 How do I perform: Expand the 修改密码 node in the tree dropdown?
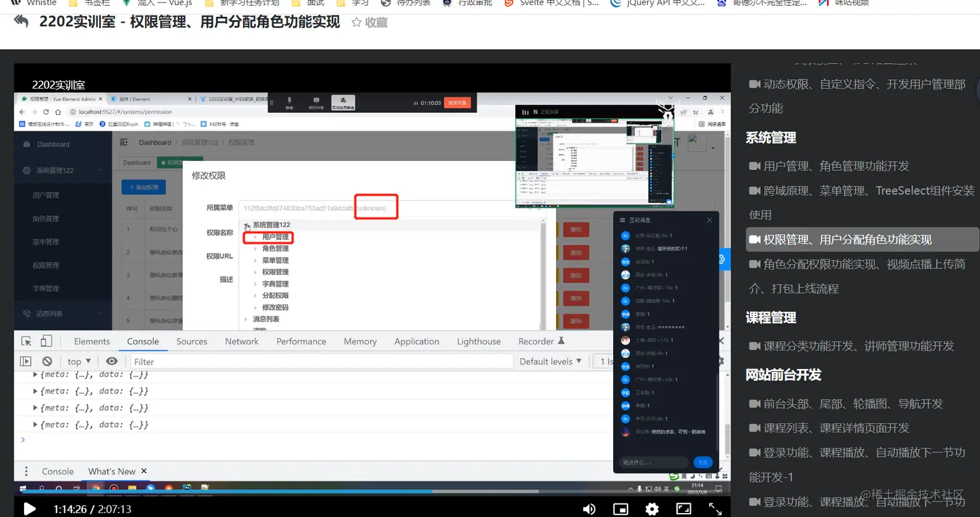(x=256, y=307)
